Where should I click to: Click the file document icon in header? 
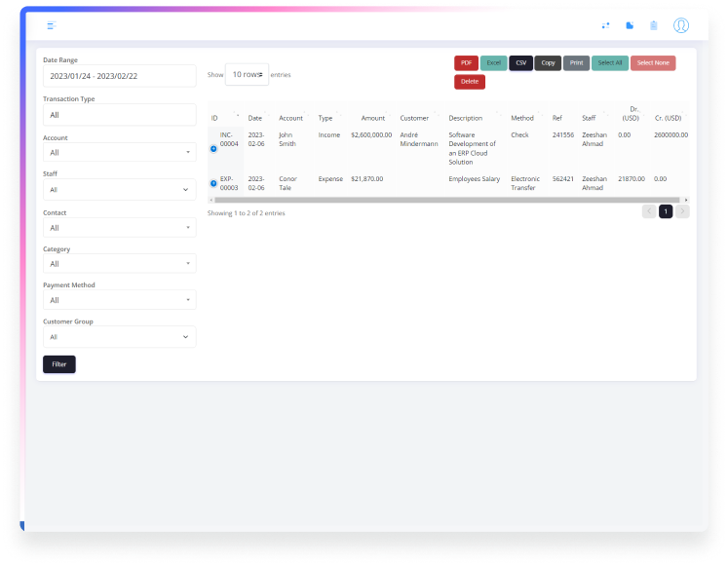tap(630, 25)
